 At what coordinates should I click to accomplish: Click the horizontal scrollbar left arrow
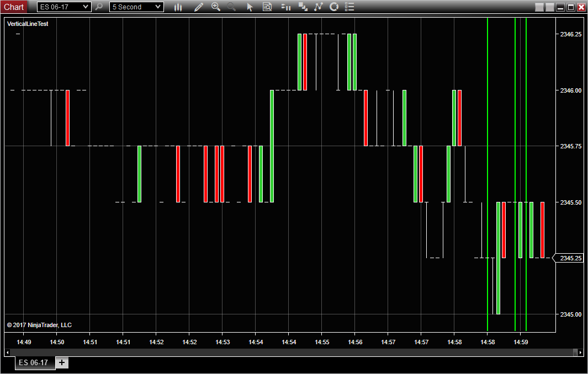pos(7,352)
